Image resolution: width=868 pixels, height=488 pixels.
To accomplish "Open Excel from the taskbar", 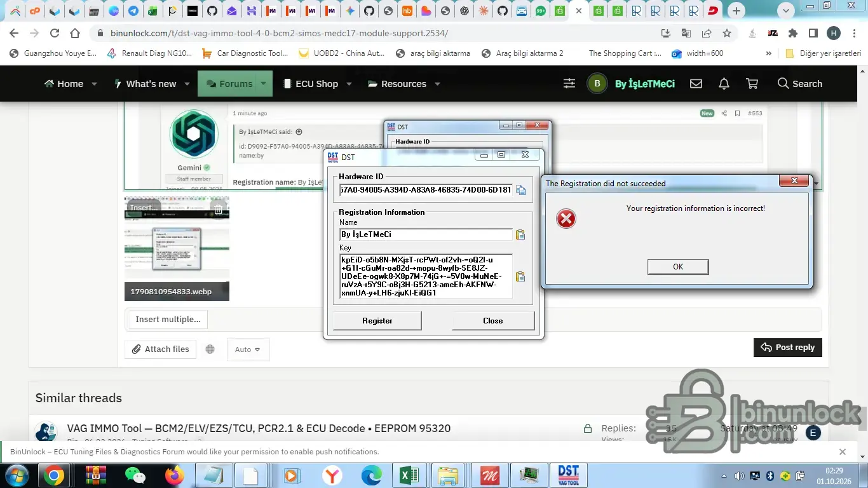I will point(409,475).
